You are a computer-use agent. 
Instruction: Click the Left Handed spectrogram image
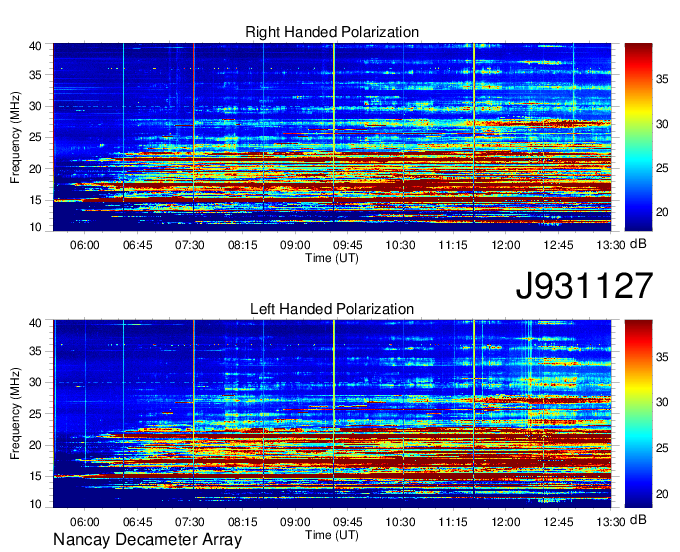(332, 414)
